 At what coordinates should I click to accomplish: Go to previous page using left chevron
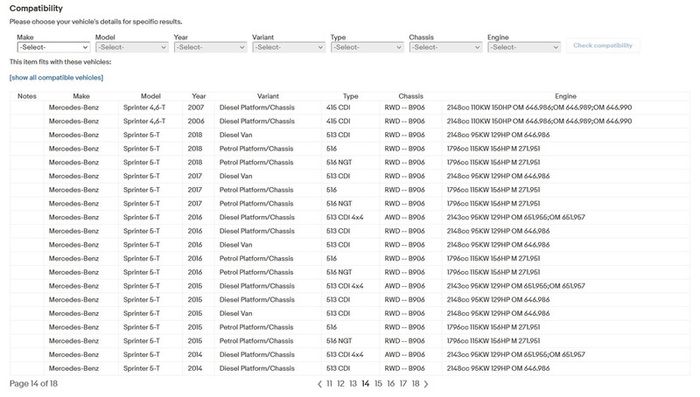320,384
